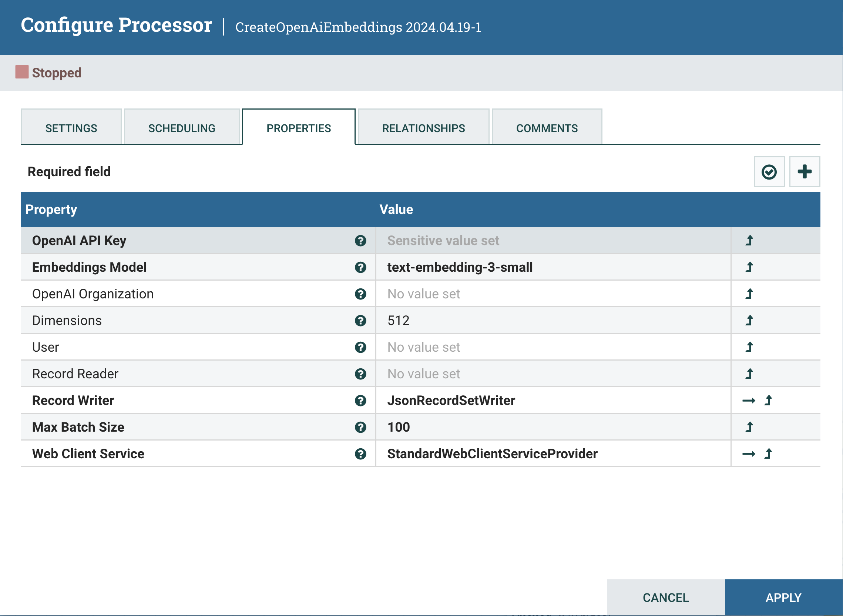Select the Record Reader property name
This screenshot has height=616, width=843.
[x=75, y=374]
